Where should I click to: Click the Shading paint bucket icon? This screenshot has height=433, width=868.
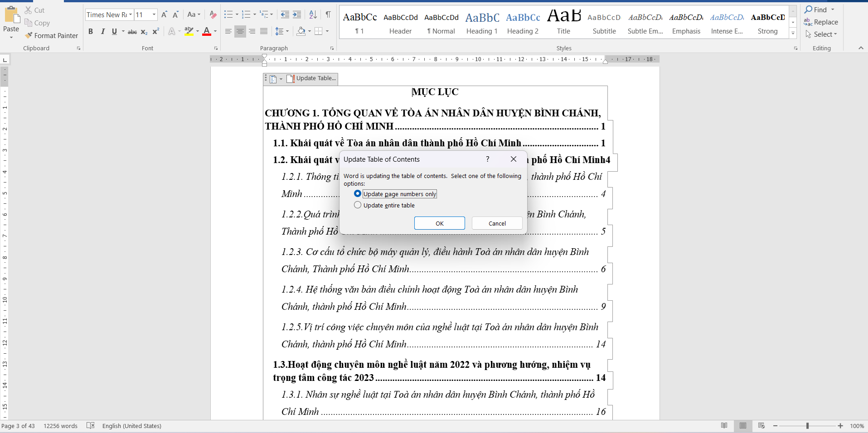pyautogui.click(x=301, y=31)
